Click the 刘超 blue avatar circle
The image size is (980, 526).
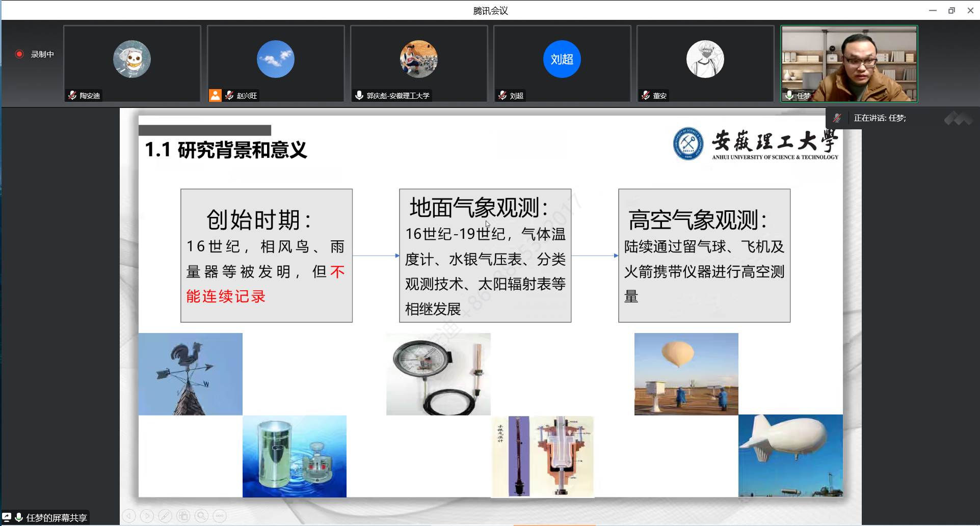click(x=562, y=59)
